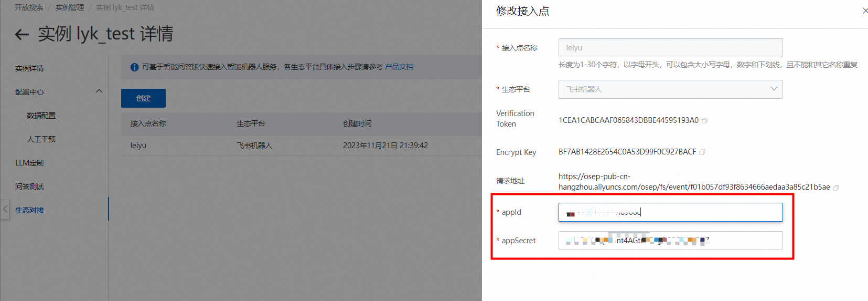Open 实例详情 in the sidebar
868x301 pixels.
[29, 68]
